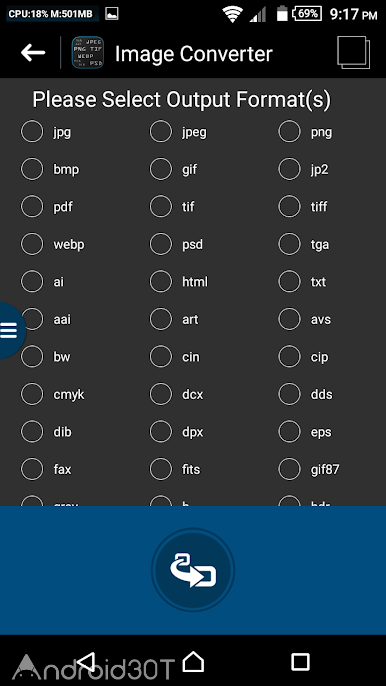Select the gif87 format option

pyautogui.click(x=309, y=469)
